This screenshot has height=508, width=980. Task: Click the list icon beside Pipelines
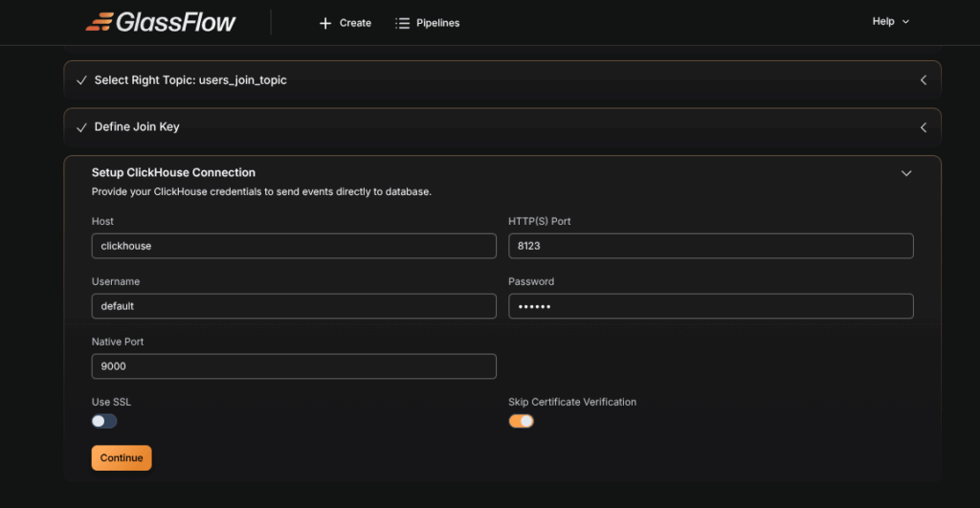click(403, 23)
